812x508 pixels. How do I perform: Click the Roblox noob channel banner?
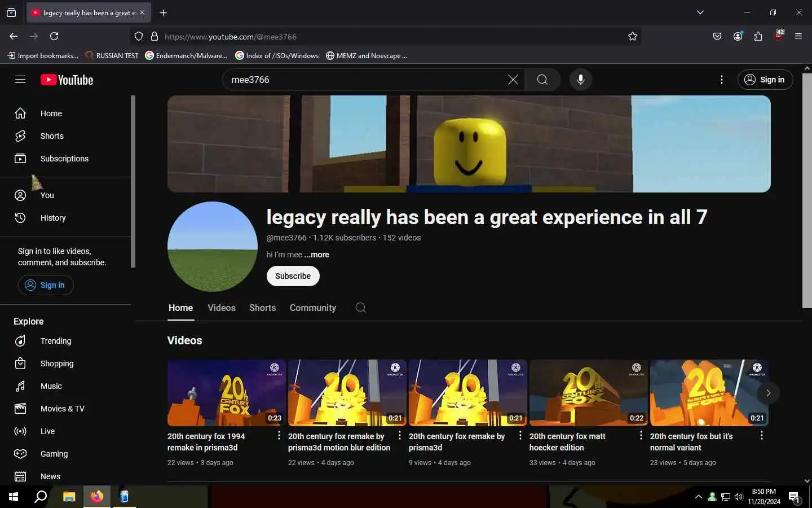[x=469, y=144]
